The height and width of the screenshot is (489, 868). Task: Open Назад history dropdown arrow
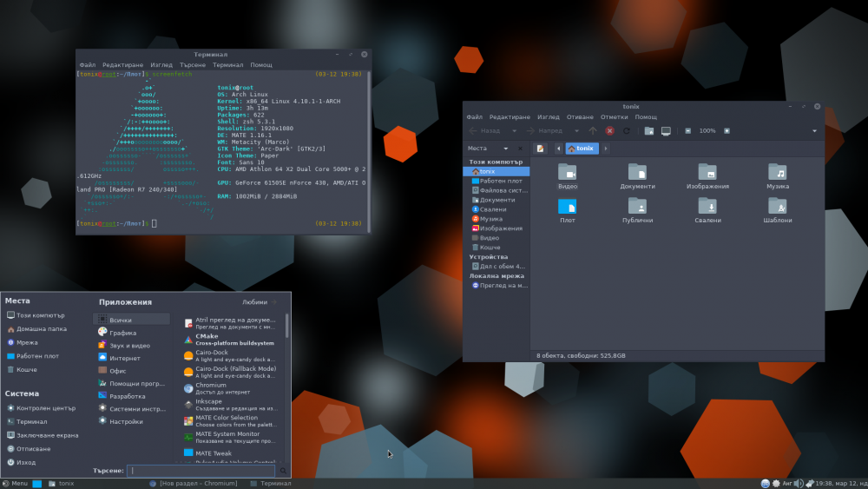pos(514,130)
